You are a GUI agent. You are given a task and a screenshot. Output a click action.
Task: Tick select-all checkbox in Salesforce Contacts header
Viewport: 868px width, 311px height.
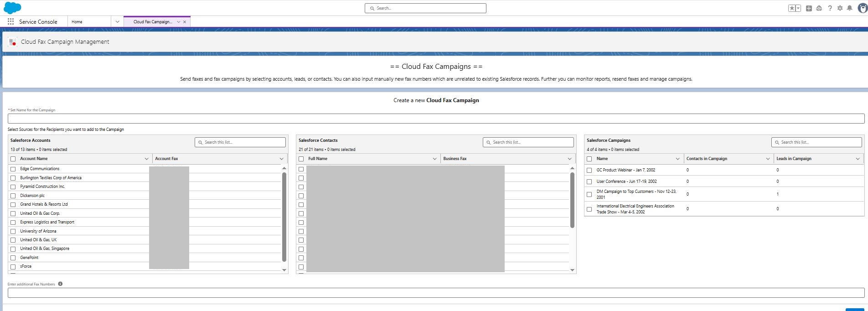pyautogui.click(x=301, y=159)
